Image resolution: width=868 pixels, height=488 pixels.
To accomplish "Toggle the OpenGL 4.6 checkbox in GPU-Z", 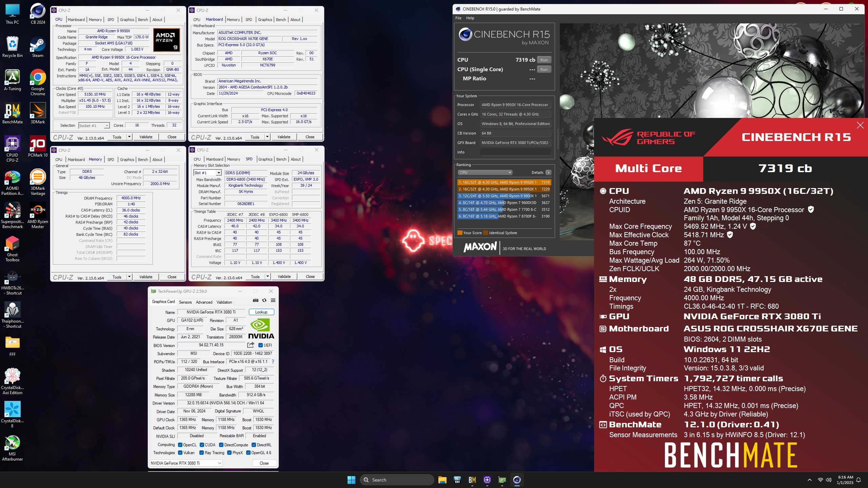I will tap(248, 453).
